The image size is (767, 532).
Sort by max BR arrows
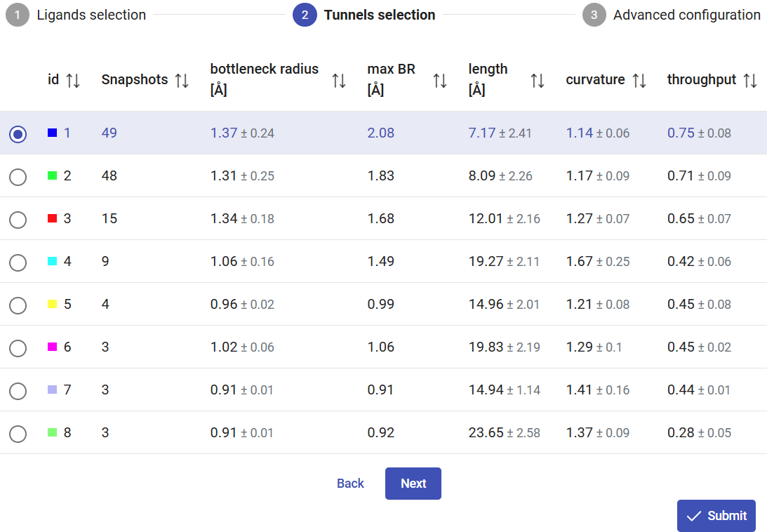pyautogui.click(x=440, y=80)
